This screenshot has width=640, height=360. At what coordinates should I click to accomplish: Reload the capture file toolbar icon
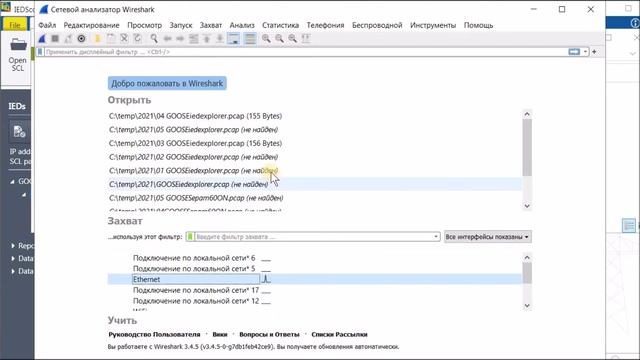tap(138, 38)
